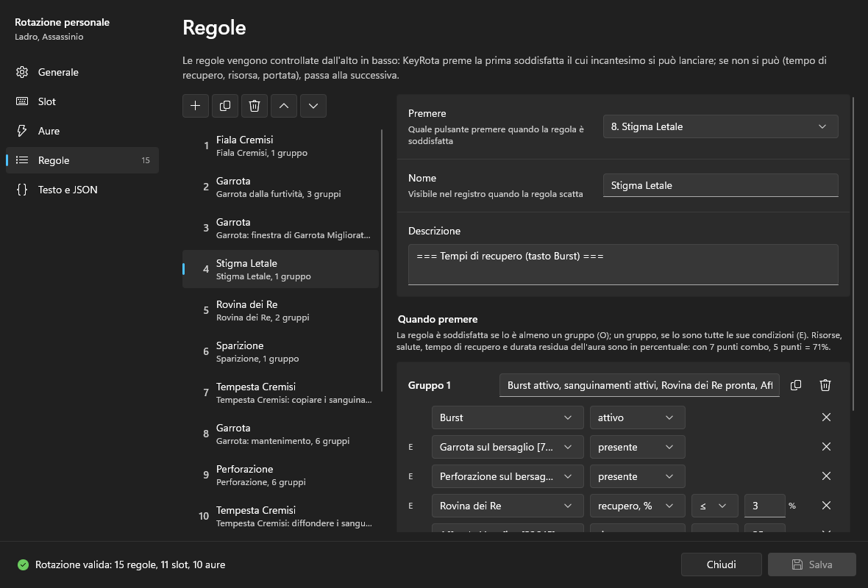
Task: Click the Chiudi button
Action: 722,564
